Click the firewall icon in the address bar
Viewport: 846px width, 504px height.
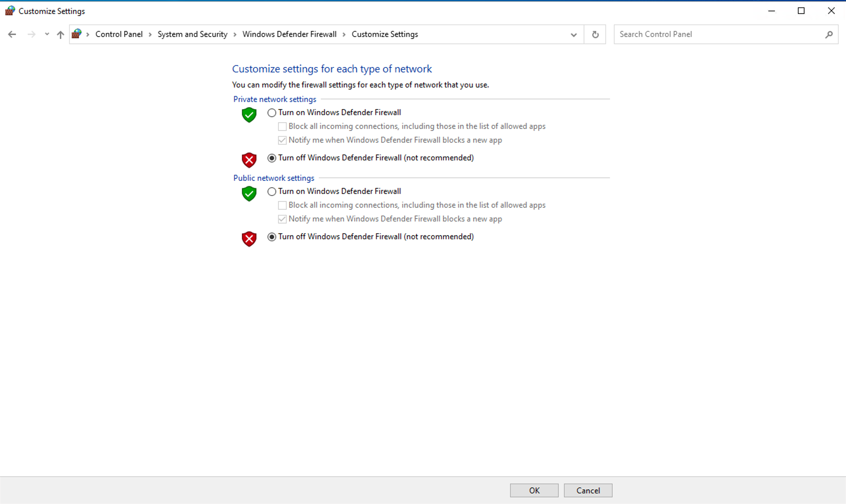point(77,34)
